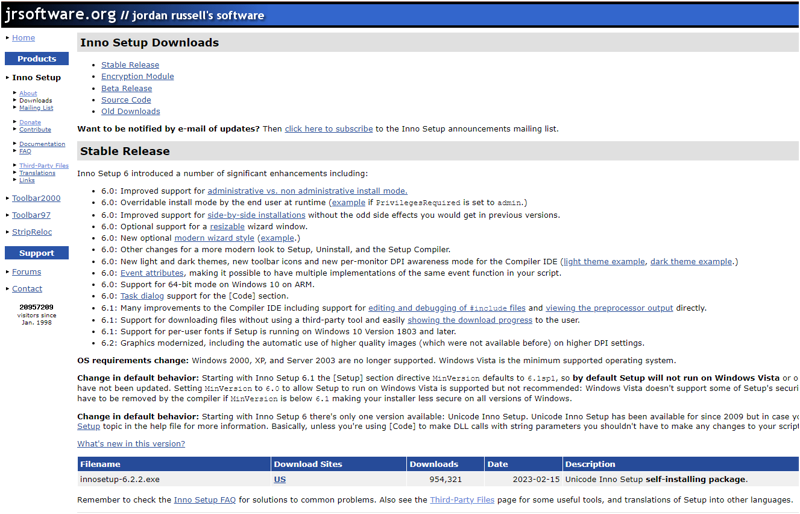Open 'showing the download progress' link
The width and height of the screenshot is (800, 514).
(470, 320)
